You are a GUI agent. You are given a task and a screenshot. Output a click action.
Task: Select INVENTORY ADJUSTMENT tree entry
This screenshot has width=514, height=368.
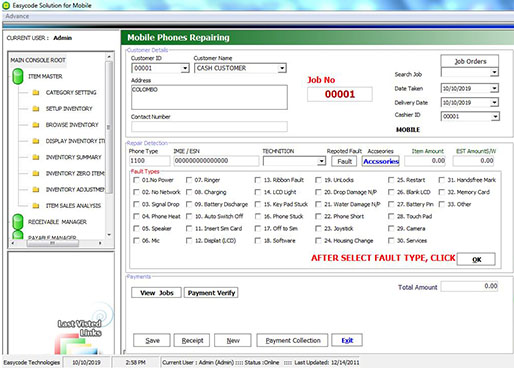click(75, 189)
